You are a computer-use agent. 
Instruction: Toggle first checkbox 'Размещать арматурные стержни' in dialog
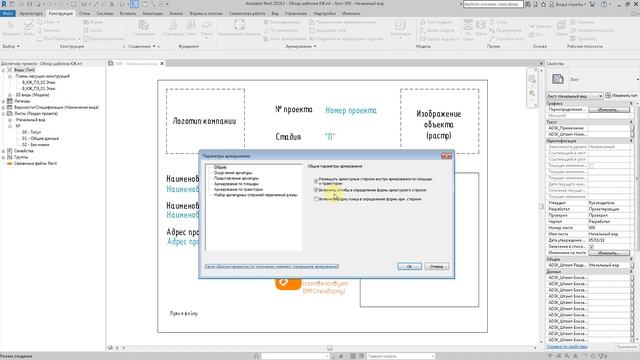(x=316, y=180)
